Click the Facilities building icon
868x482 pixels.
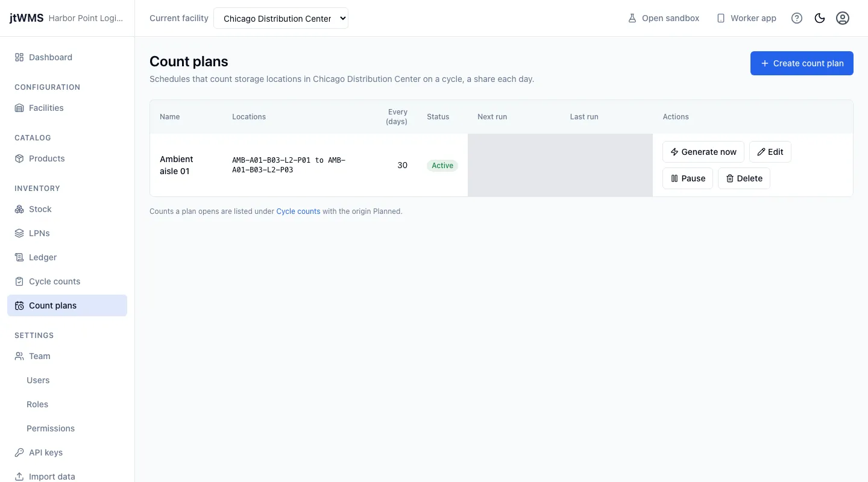tap(19, 108)
